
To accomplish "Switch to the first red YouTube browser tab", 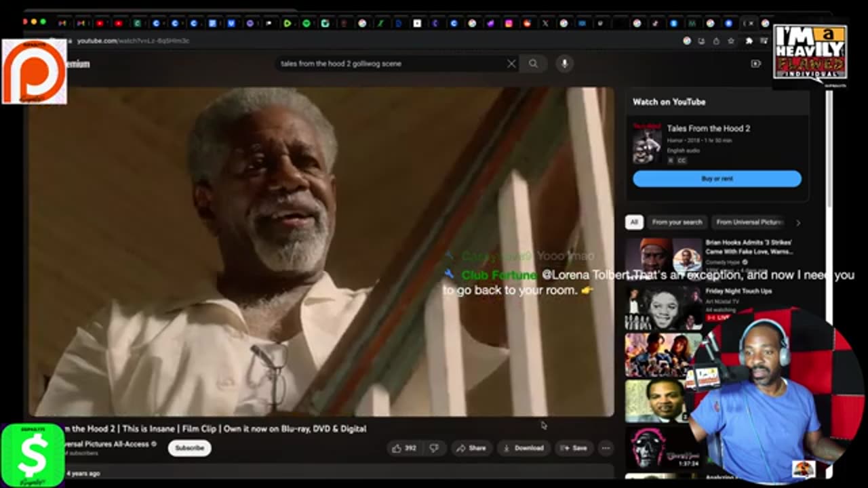I will (100, 23).
